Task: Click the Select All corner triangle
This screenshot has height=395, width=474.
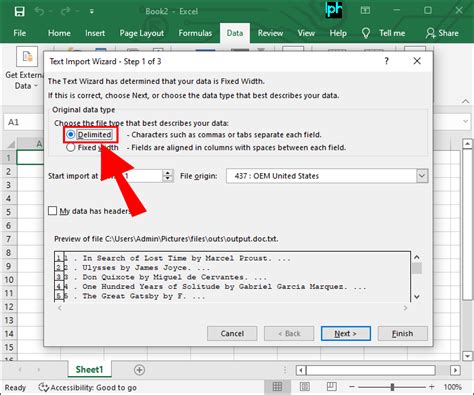Action: point(10,144)
